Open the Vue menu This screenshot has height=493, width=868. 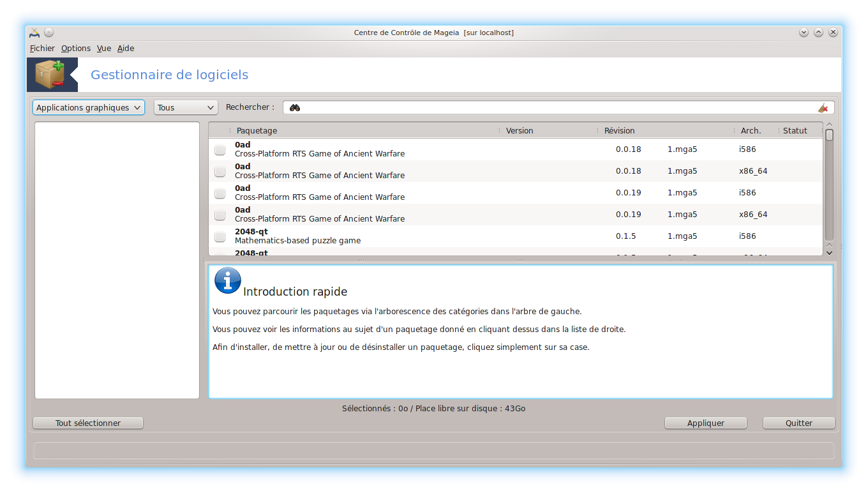click(x=104, y=49)
